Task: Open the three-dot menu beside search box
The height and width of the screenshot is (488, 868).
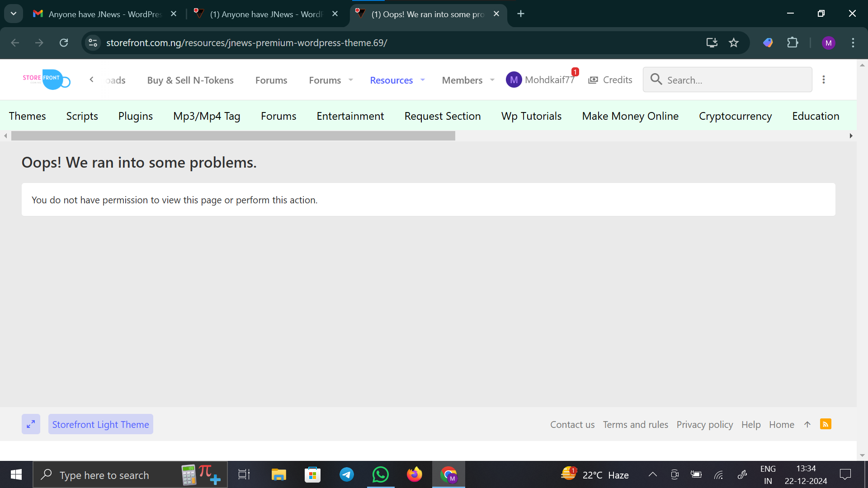Action: coord(824,80)
